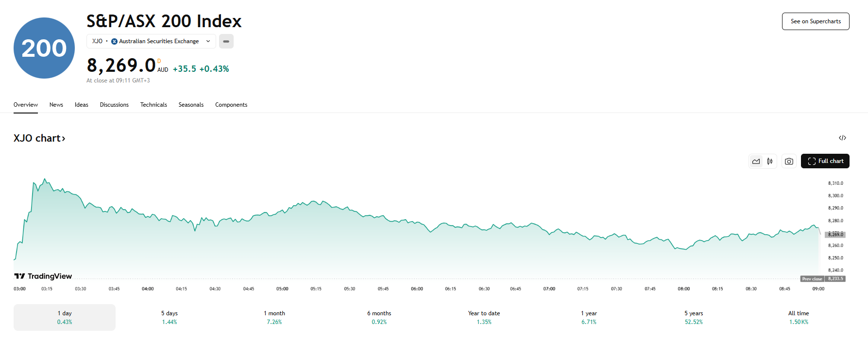
Task: Click the Full chart button
Action: click(825, 161)
